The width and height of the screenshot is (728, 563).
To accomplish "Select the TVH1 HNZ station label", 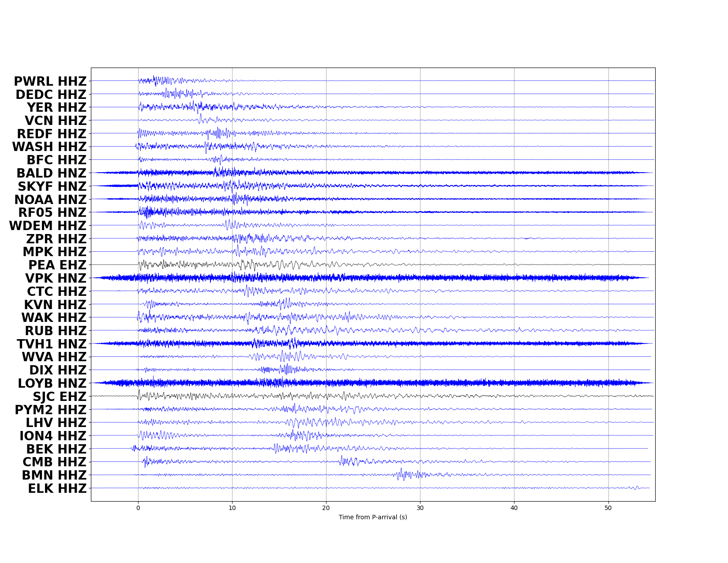I will [x=52, y=344].
